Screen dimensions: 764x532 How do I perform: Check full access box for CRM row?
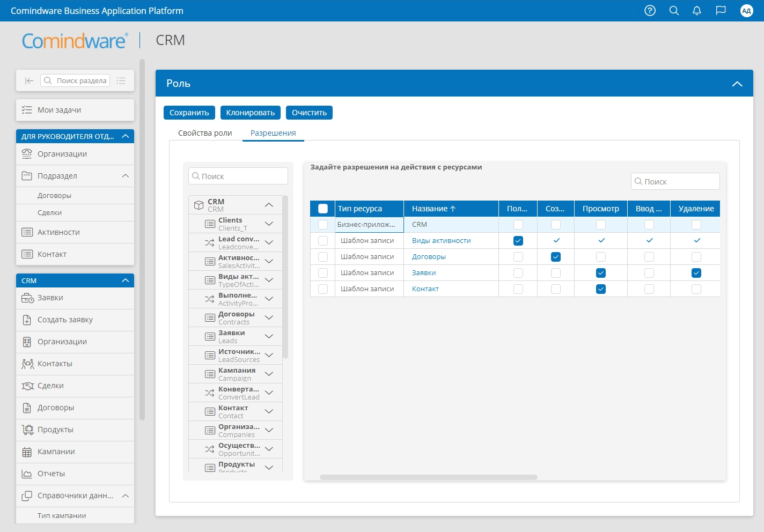tap(518, 225)
